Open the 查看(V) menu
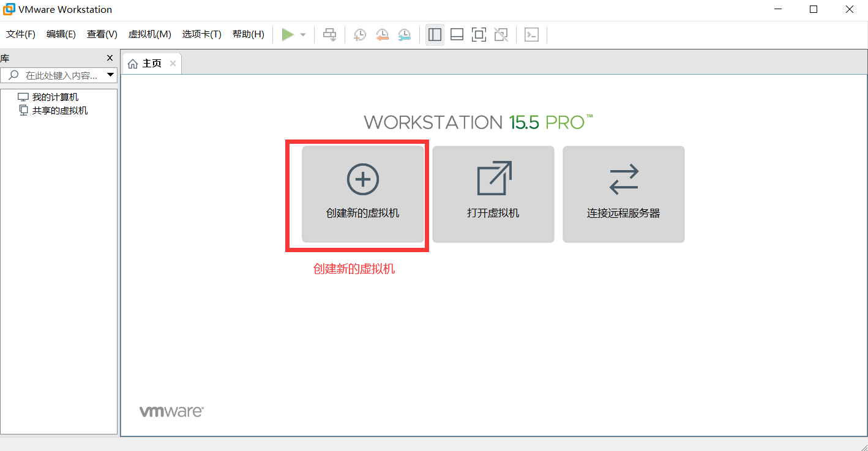 pyautogui.click(x=102, y=34)
